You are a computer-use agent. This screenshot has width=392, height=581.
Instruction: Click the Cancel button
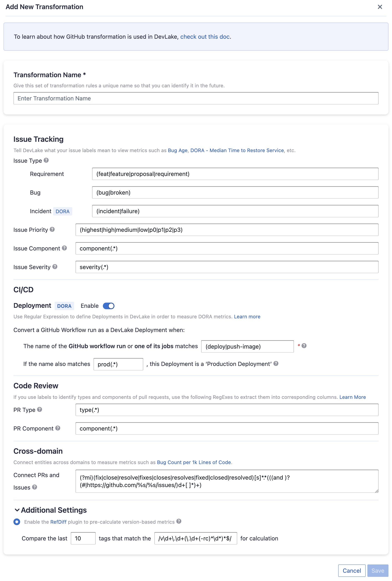pyautogui.click(x=351, y=570)
